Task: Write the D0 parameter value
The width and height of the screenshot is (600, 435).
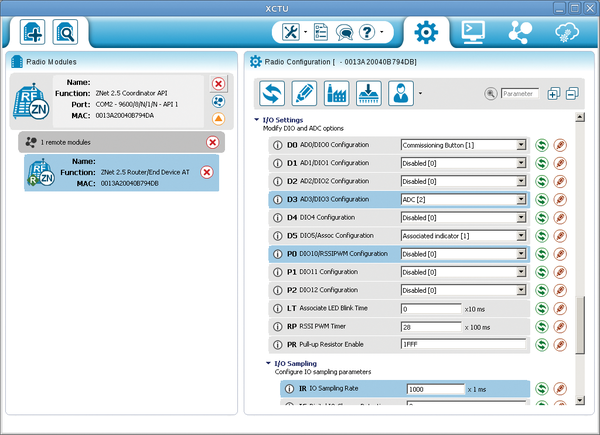Action: click(x=560, y=145)
